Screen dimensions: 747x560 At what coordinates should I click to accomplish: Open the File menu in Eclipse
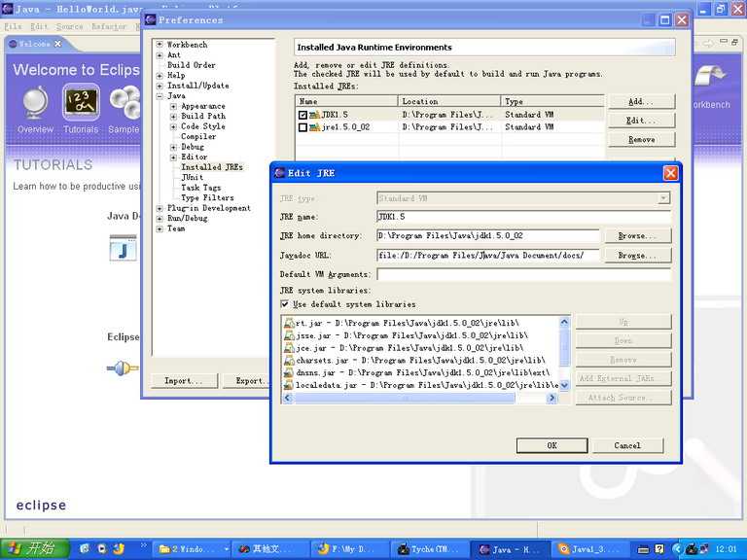(x=13, y=26)
